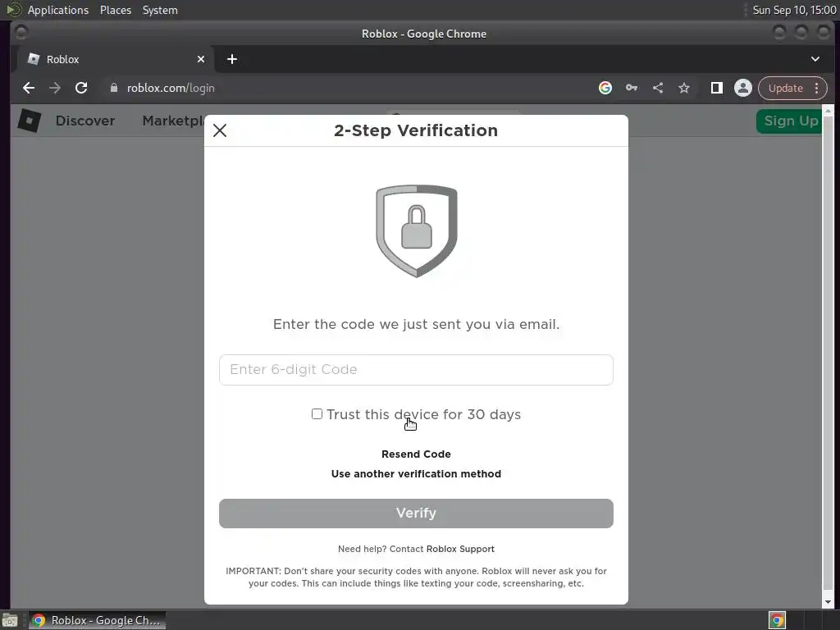
Task: Open Chrome three-dot menu
Action: click(x=816, y=88)
